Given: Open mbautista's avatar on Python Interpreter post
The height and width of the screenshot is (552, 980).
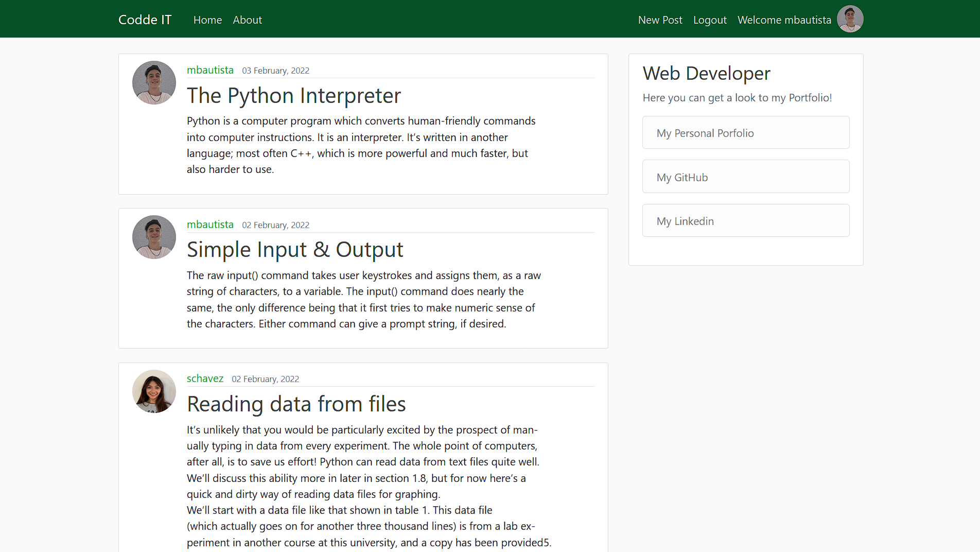Looking at the screenshot, I should pos(154,83).
